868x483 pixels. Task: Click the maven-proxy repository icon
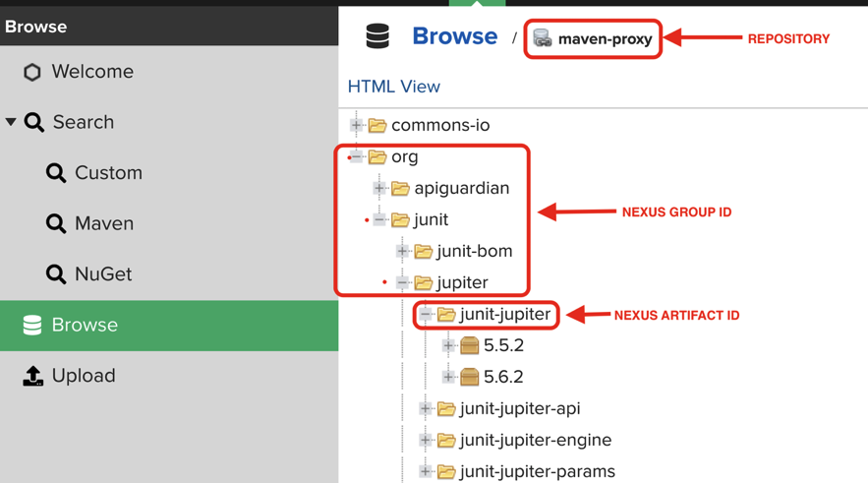[x=543, y=39]
